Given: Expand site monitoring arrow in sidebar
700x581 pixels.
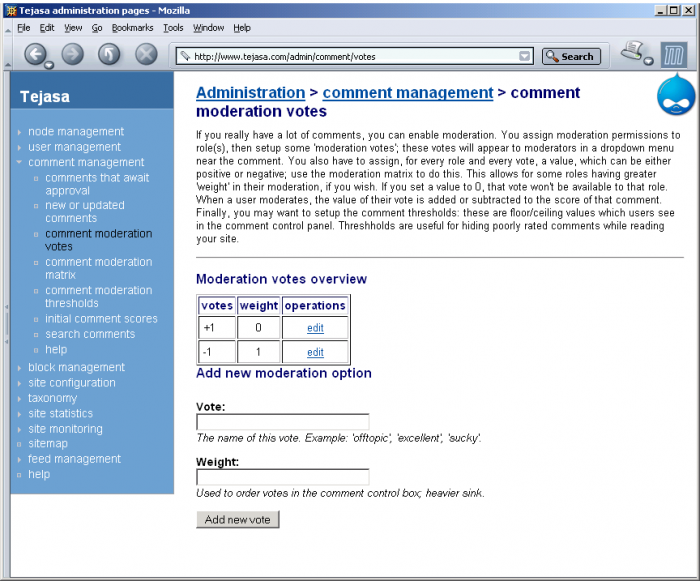Looking at the screenshot, I should point(19,429).
